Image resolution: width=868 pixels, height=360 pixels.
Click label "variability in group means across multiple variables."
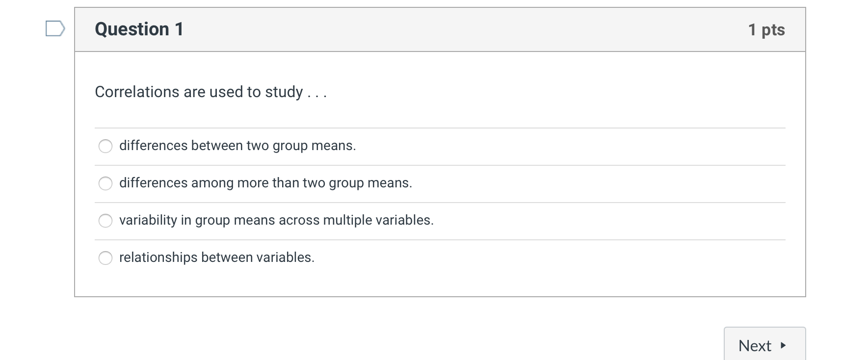click(x=276, y=220)
